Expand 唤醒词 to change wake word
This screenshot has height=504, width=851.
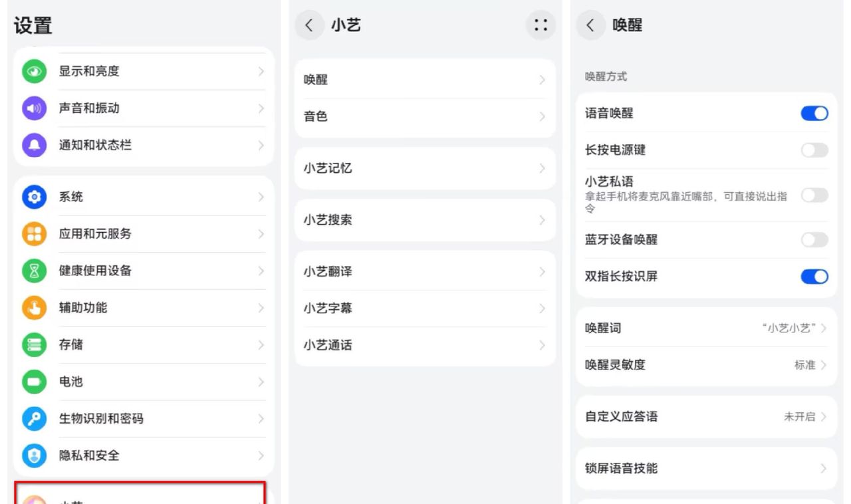point(705,328)
